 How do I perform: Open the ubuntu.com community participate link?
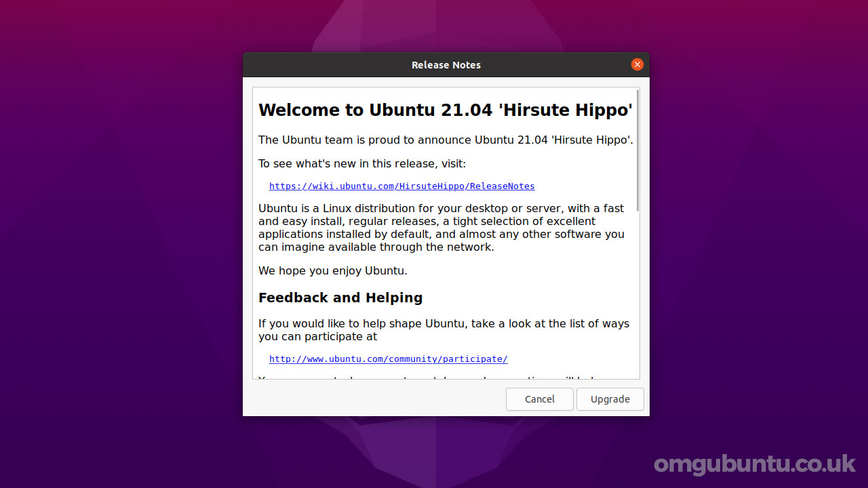point(389,359)
